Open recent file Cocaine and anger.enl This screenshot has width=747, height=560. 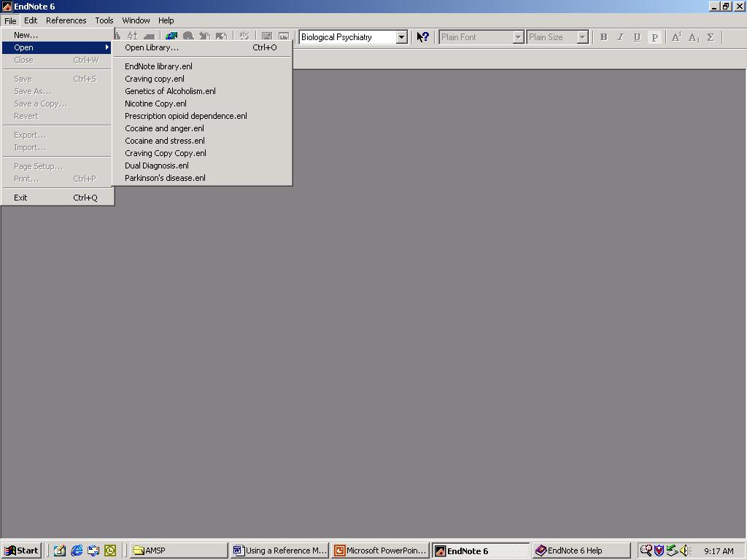(x=202, y=128)
